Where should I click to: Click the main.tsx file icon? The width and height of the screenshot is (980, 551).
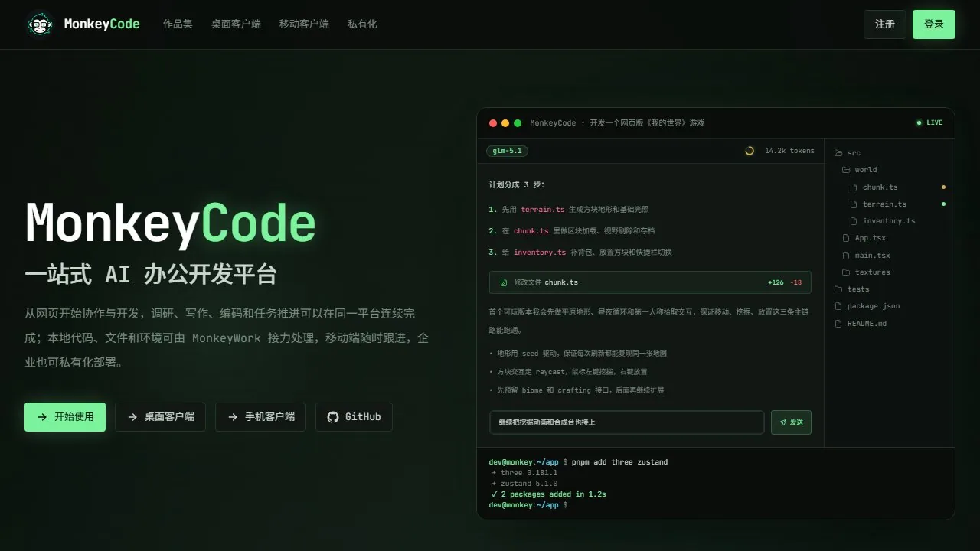pos(846,256)
